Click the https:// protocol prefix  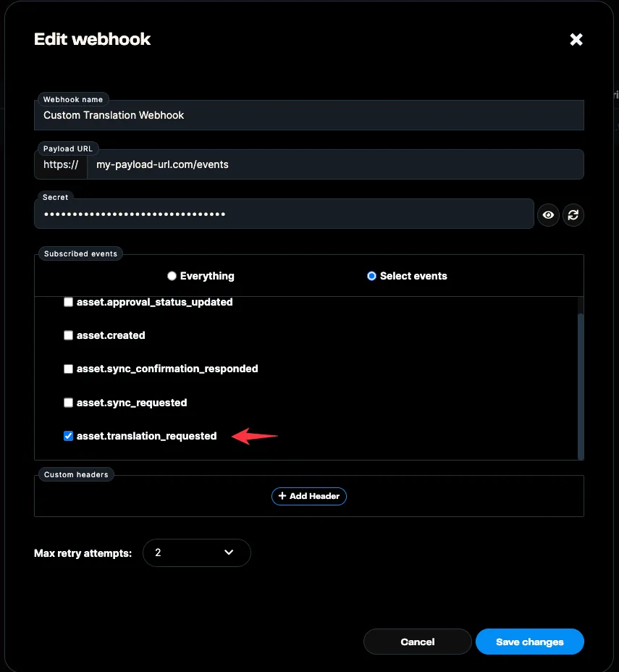(62, 164)
